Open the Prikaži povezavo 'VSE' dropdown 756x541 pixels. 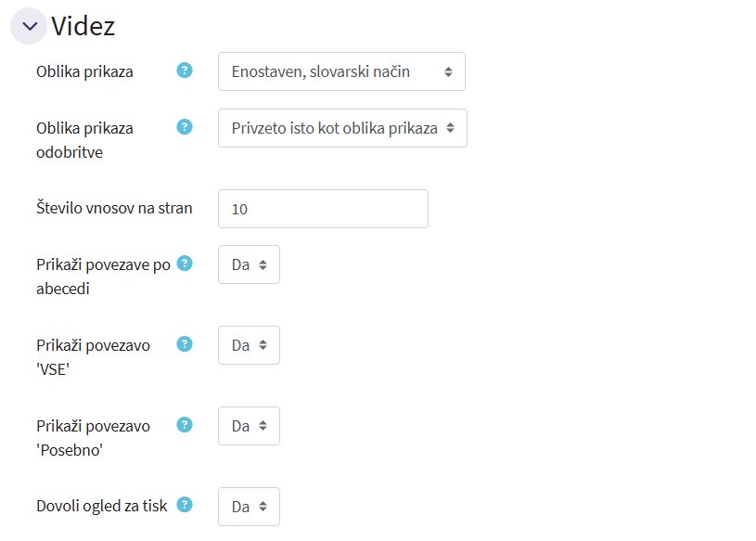click(249, 345)
